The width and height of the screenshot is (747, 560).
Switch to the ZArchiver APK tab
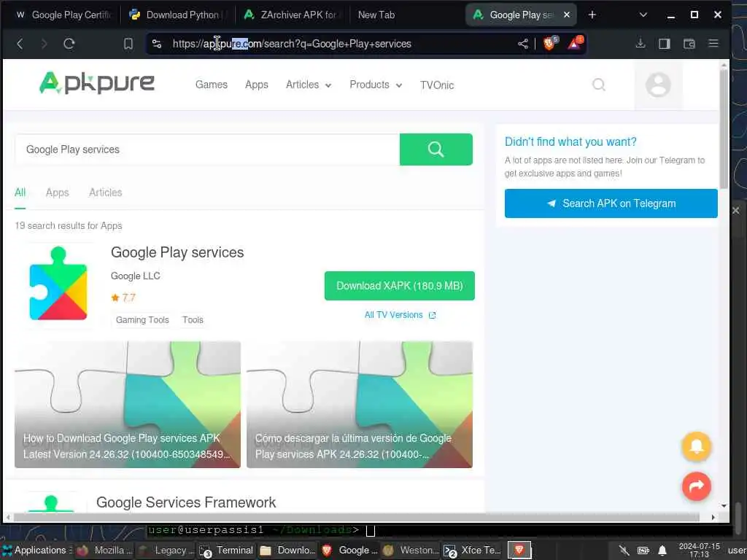tap(292, 15)
